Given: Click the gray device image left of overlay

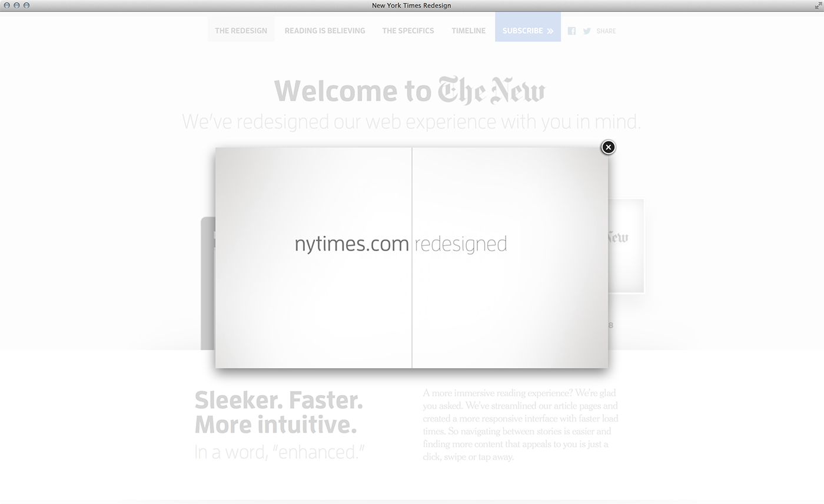Looking at the screenshot, I should pos(208,283).
